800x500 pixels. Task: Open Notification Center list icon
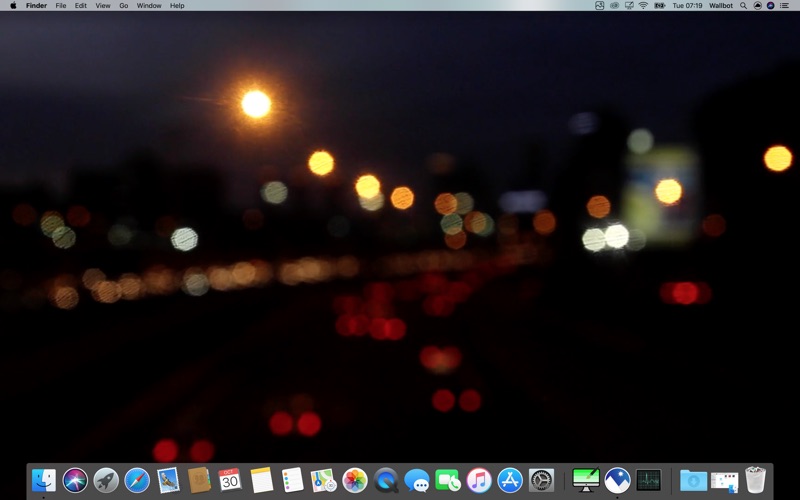[x=785, y=6]
